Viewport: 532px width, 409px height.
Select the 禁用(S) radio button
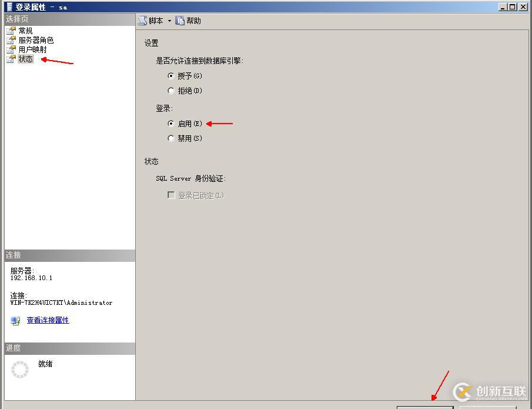(170, 138)
